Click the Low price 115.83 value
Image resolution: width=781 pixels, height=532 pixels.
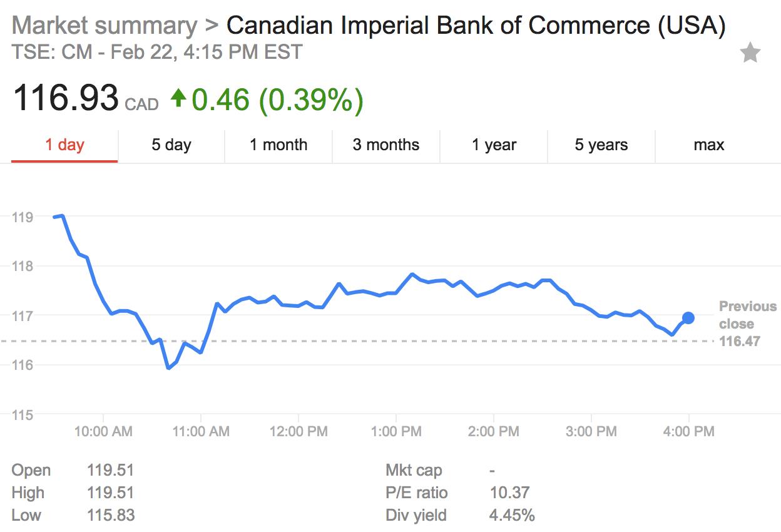(110, 515)
